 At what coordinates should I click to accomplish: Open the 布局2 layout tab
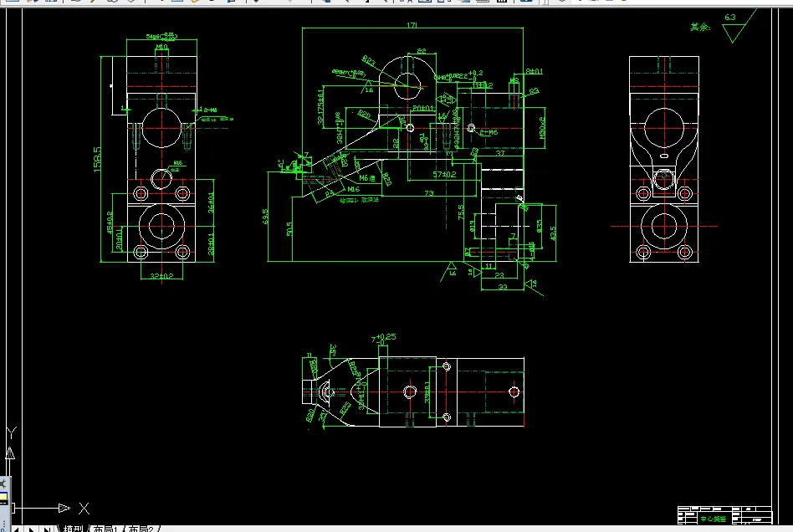[x=141, y=529]
